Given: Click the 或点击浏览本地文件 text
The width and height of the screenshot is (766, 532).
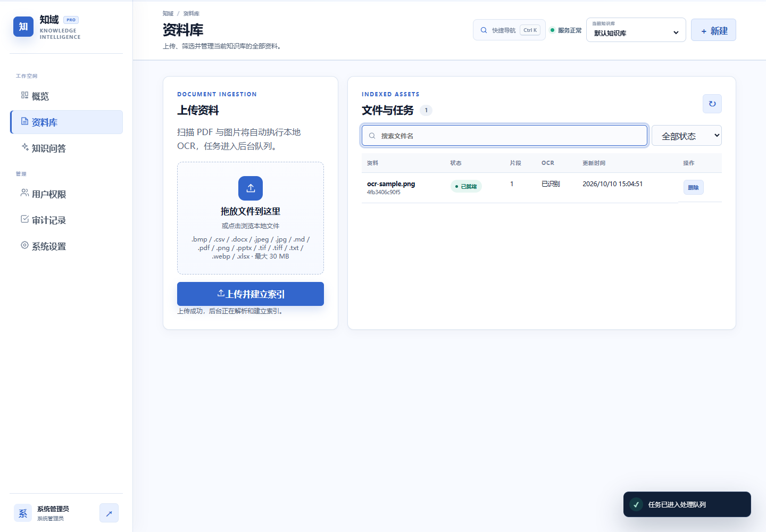Looking at the screenshot, I should (251, 226).
